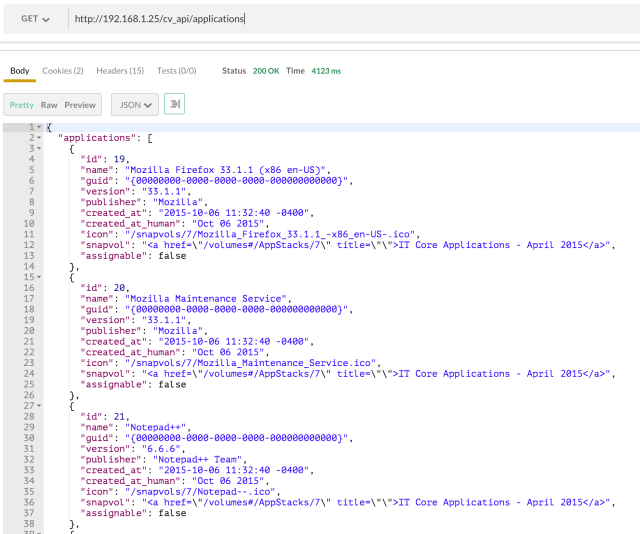Switch to Raw response view
This screenshot has height=534, width=640.
(x=49, y=104)
